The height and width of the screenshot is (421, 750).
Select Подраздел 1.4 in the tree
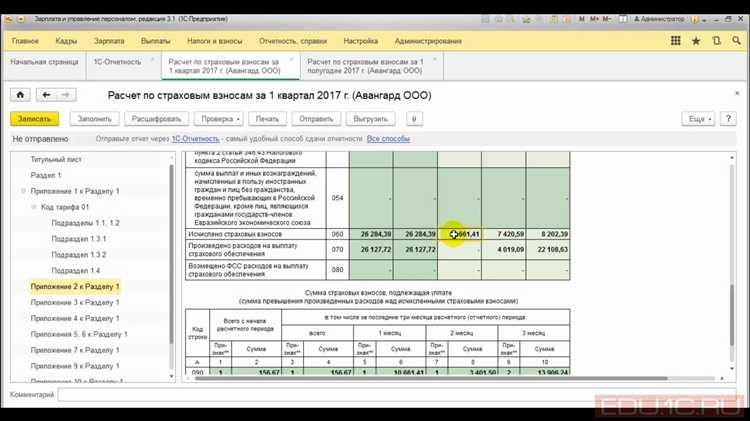[x=76, y=270]
